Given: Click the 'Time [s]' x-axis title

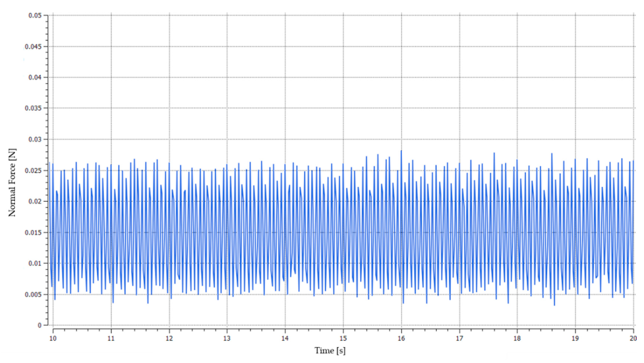Looking at the screenshot, I should point(330,351).
